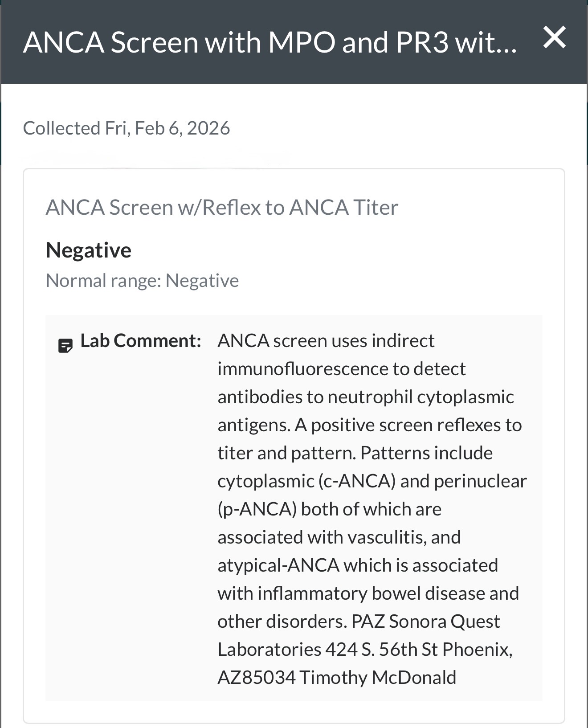Select the name Timothy McDonald
The height and width of the screenshot is (728, 588).
tap(378, 678)
